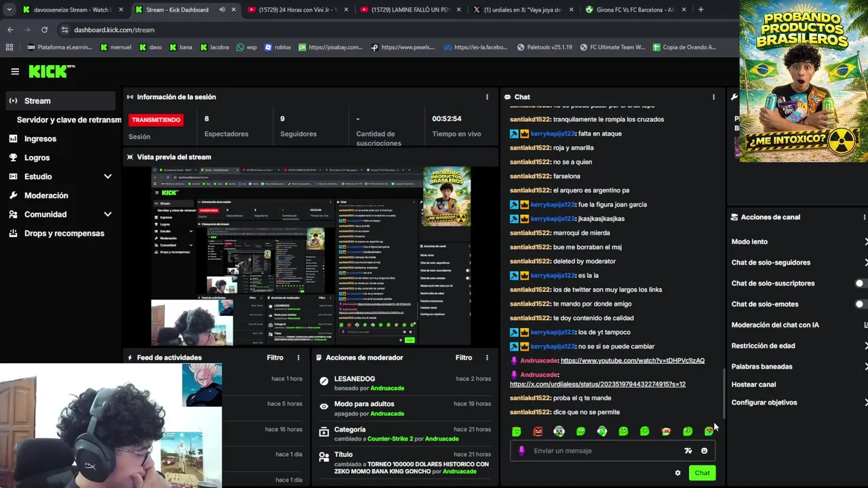This screenshot has height=488, width=868.
Task: View site information icon in address bar
Action: (64, 30)
